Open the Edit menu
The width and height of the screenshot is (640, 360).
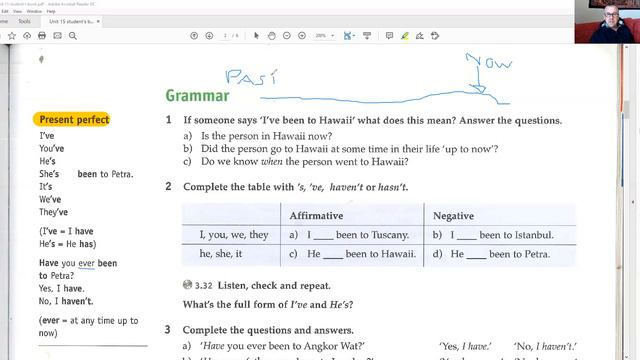click(x=5, y=11)
